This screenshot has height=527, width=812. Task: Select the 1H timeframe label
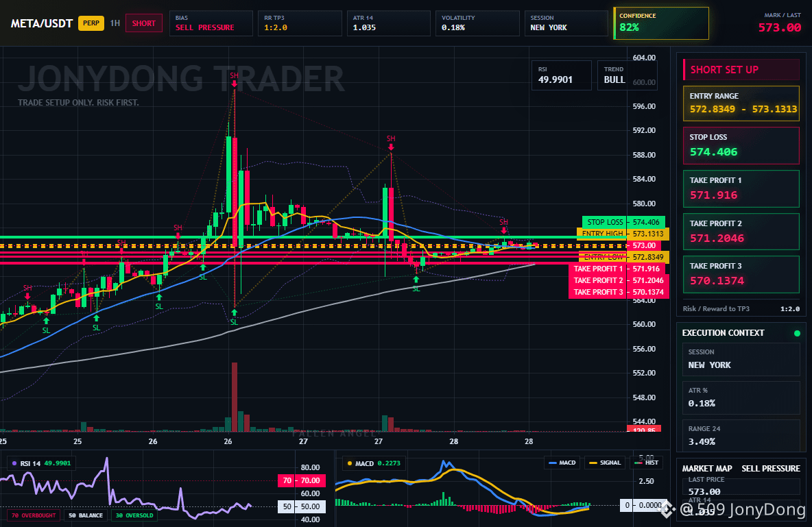coord(115,23)
